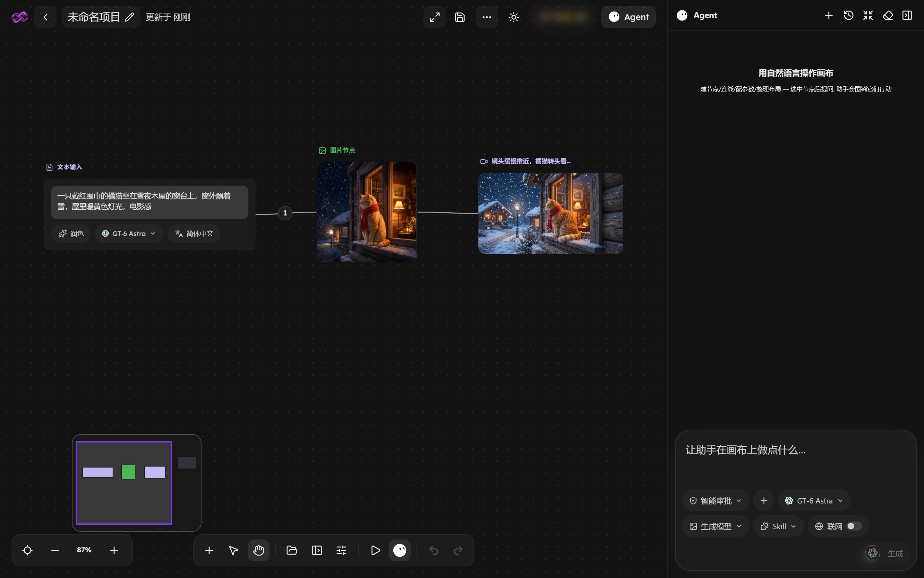Toggle the hand pan tool
This screenshot has height=578, width=924.
click(x=259, y=550)
